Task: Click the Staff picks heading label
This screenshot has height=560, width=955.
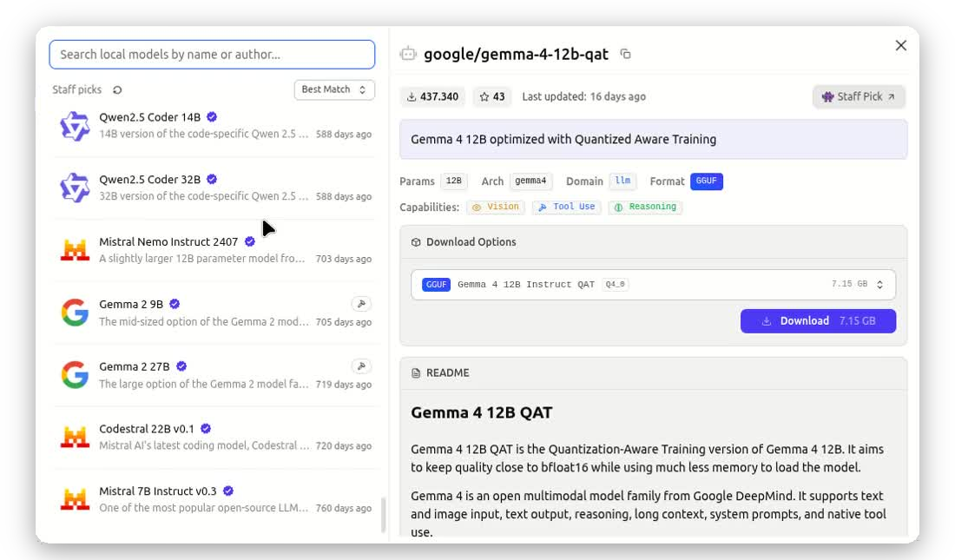Action: [x=76, y=89]
